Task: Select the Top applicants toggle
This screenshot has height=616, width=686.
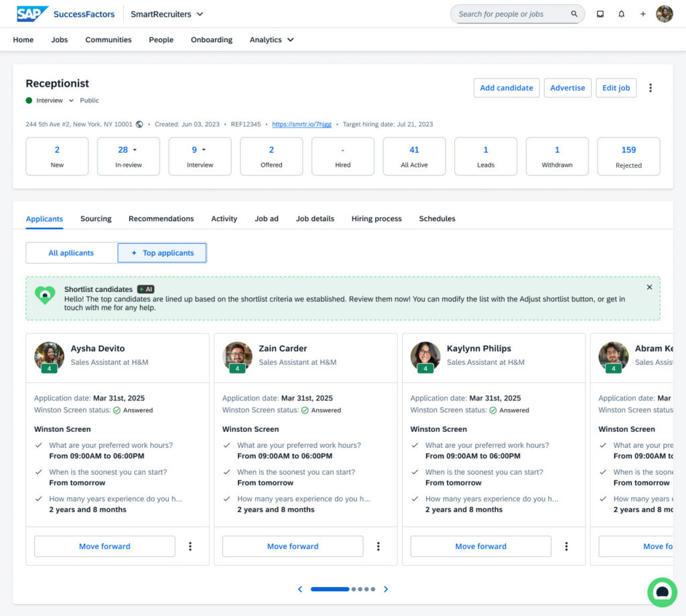Action: [x=162, y=253]
